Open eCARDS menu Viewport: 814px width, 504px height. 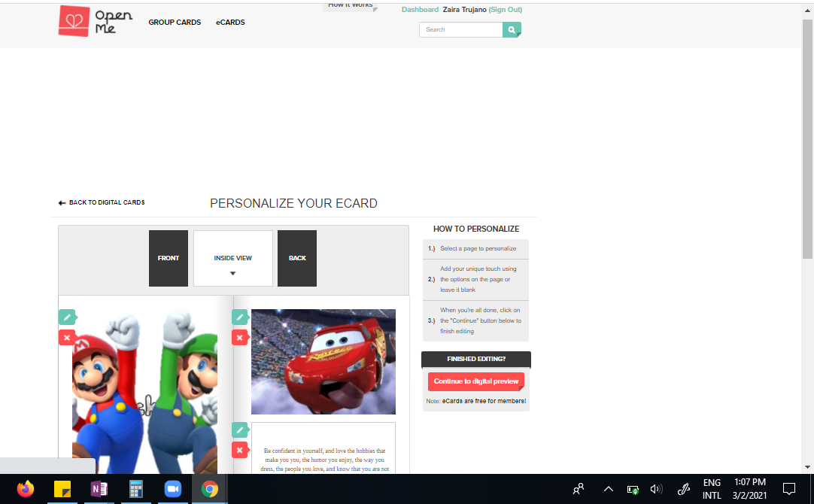click(x=230, y=23)
